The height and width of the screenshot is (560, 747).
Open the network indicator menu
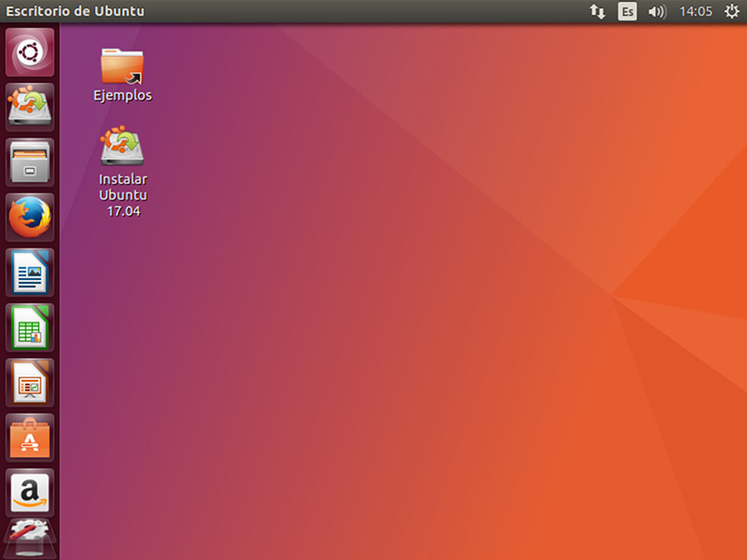click(597, 11)
